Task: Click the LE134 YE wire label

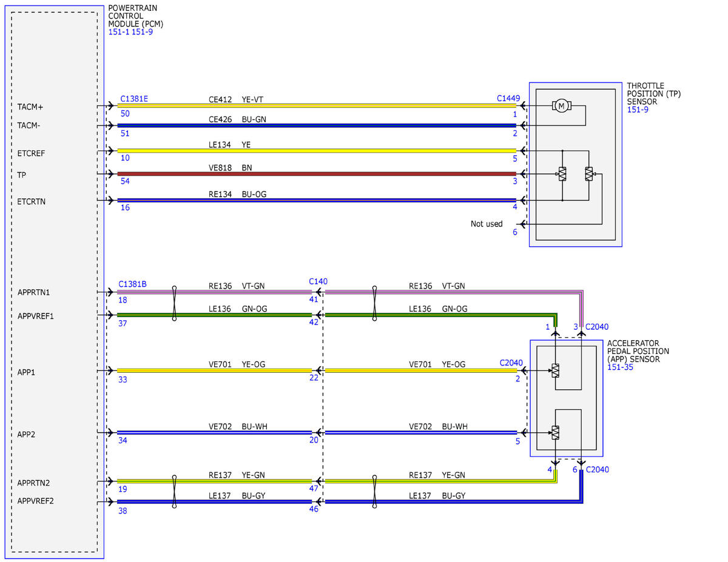Action: click(231, 146)
